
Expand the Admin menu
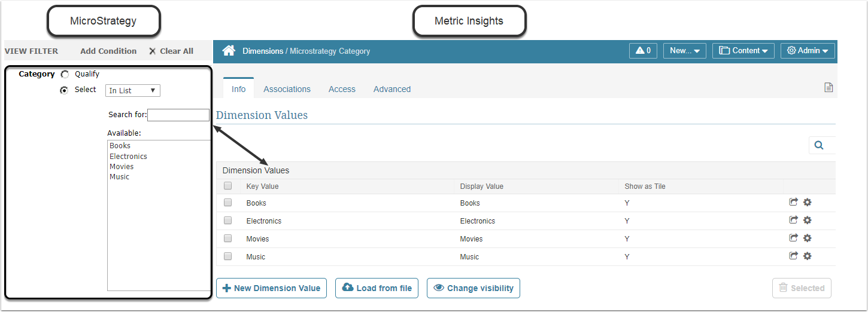pyautogui.click(x=808, y=51)
